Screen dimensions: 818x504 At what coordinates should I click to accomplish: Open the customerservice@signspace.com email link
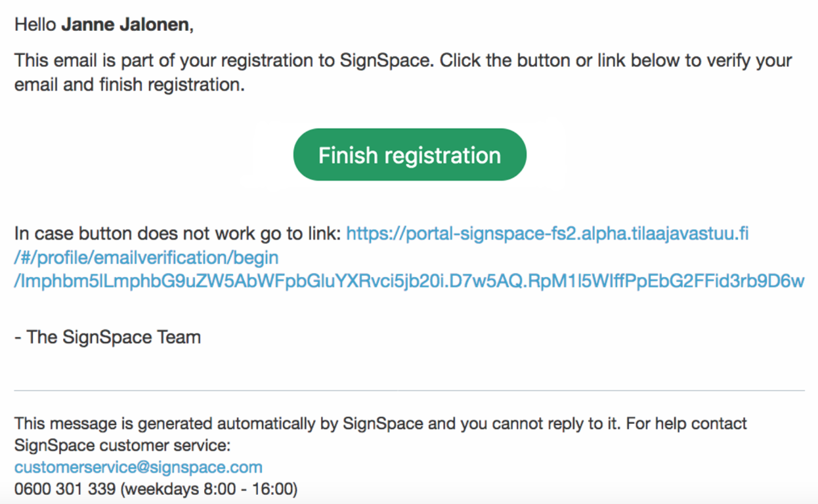[139, 467]
